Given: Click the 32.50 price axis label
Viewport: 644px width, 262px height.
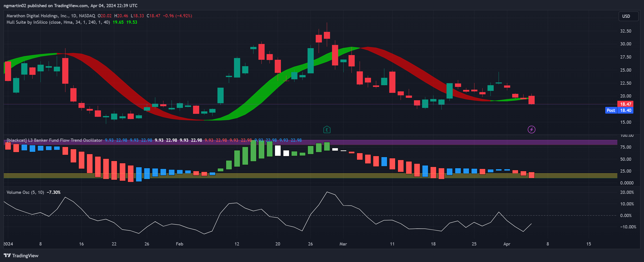Looking at the screenshot, I should tap(625, 31).
